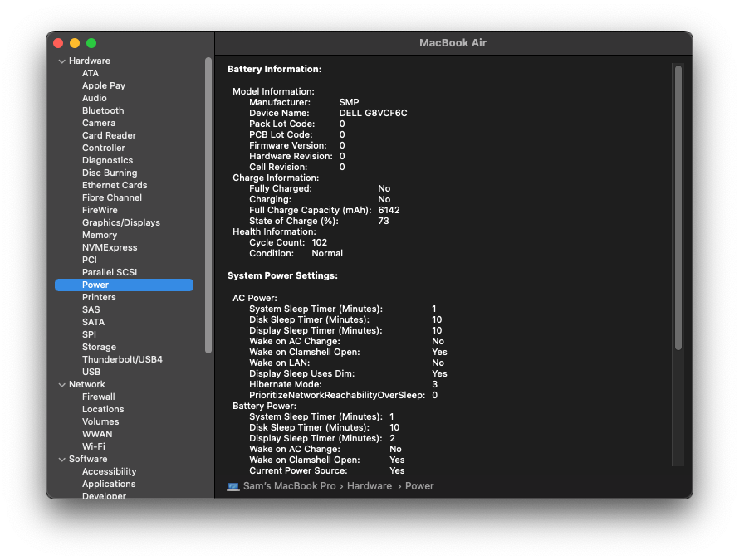Select Bluetooth in the sidebar
The height and width of the screenshot is (560, 739).
click(103, 110)
